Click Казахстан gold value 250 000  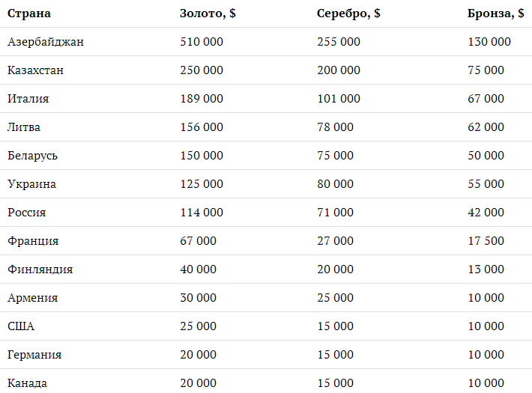[x=202, y=70]
